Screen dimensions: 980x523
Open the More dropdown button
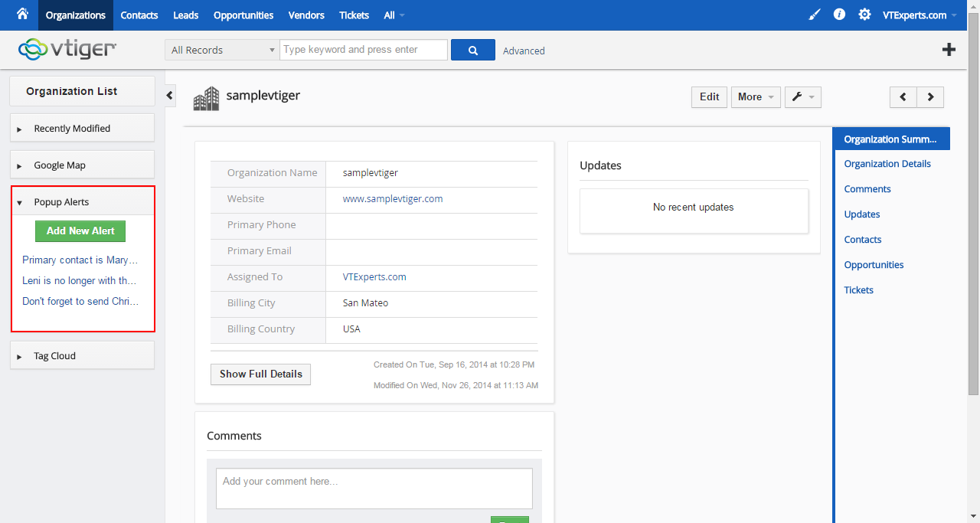tap(756, 97)
